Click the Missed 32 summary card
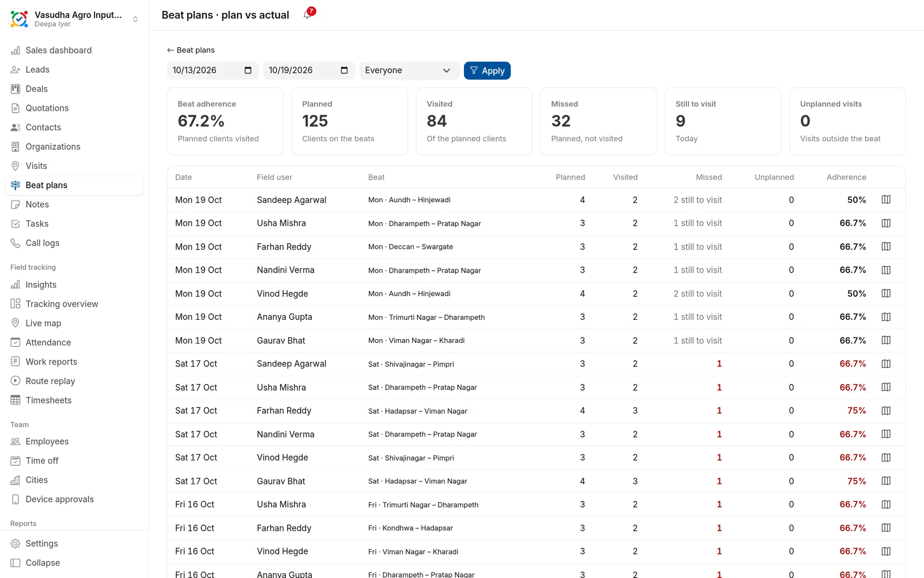This screenshot has width=924, height=578. tap(598, 121)
